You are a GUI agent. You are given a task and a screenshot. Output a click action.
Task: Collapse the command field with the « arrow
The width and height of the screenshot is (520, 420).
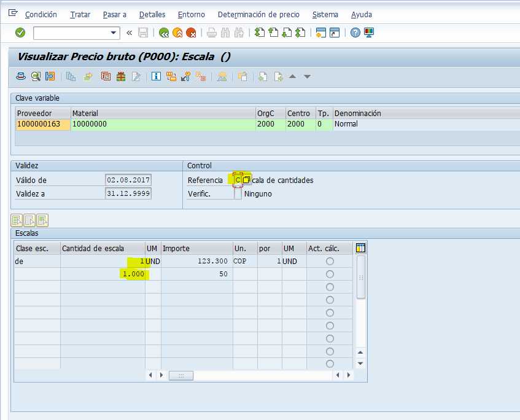pos(130,33)
